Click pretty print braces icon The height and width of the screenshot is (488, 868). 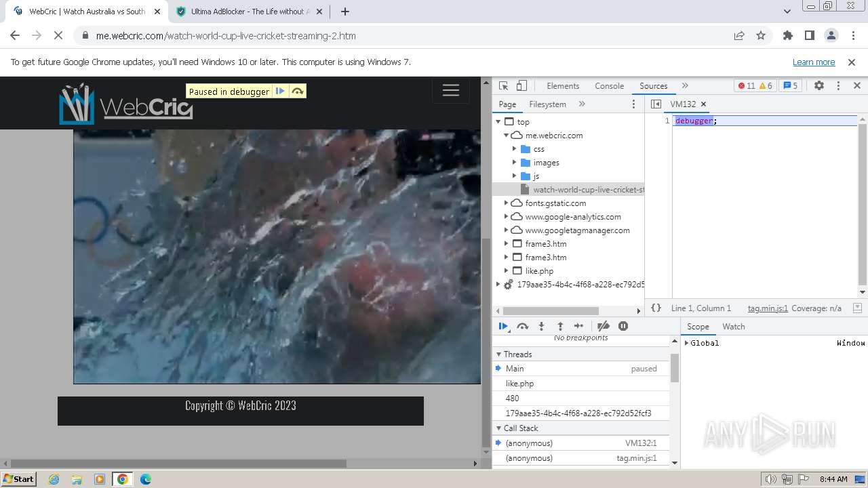tap(656, 308)
